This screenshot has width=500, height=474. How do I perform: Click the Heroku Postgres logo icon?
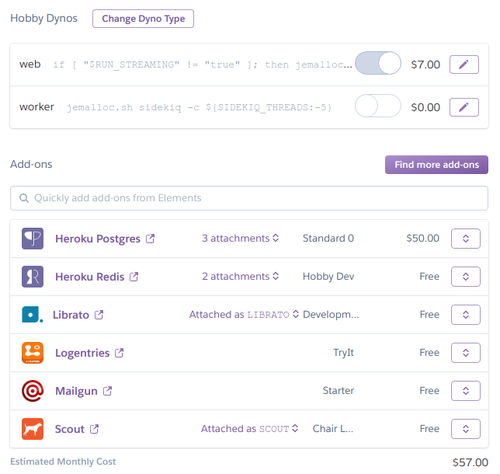click(32, 238)
